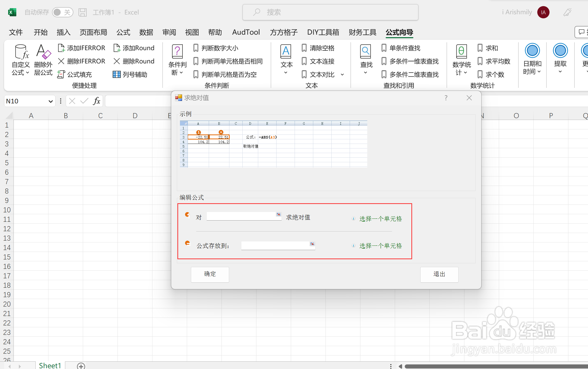Click 求平均数 item
588x369 pixels.
point(494,61)
